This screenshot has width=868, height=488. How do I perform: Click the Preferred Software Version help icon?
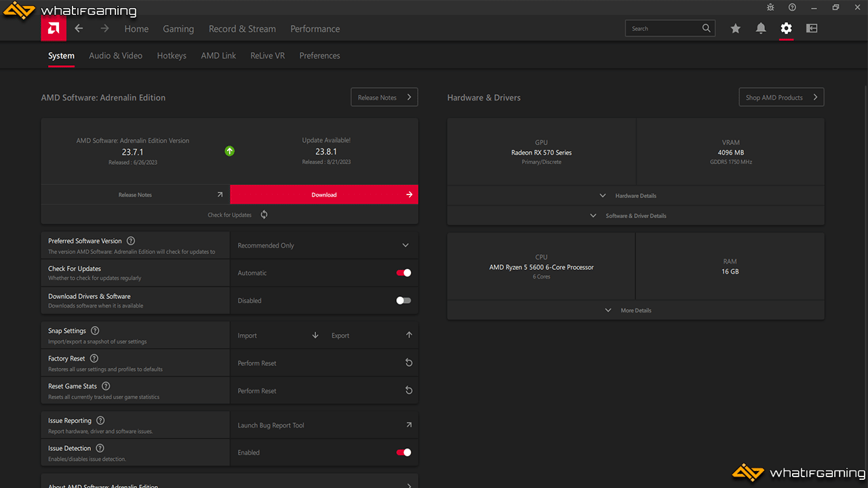coord(131,241)
